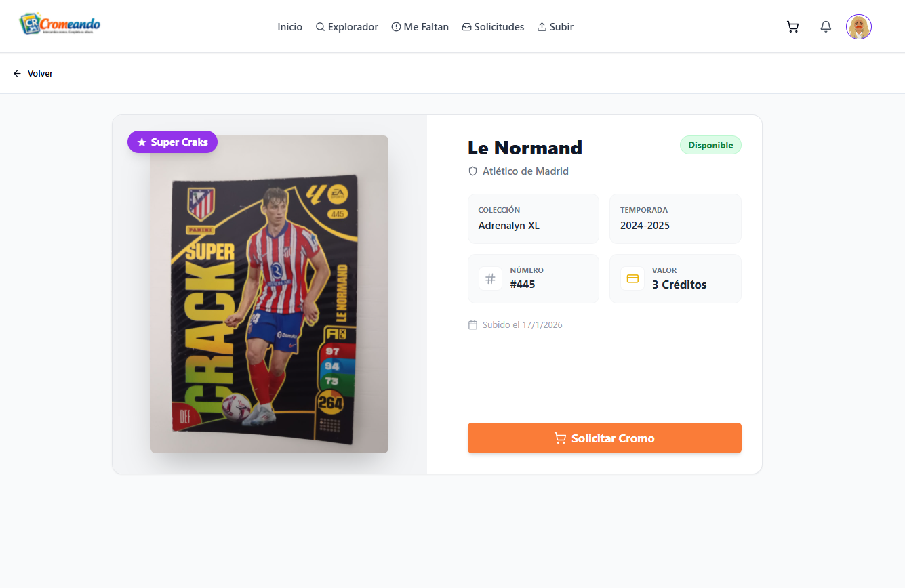Image resolution: width=905 pixels, height=588 pixels.
Task: Click the calendar icon near upload date
Action: click(x=473, y=325)
